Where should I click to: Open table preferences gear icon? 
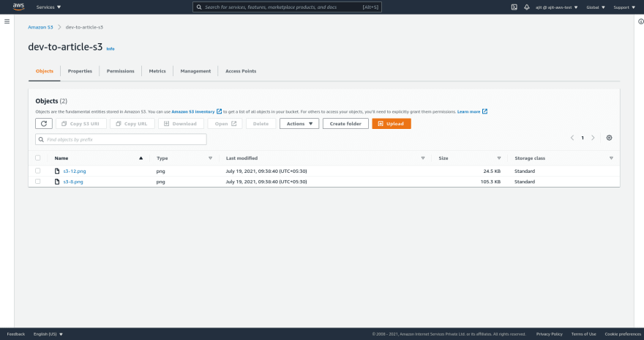(609, 138)
